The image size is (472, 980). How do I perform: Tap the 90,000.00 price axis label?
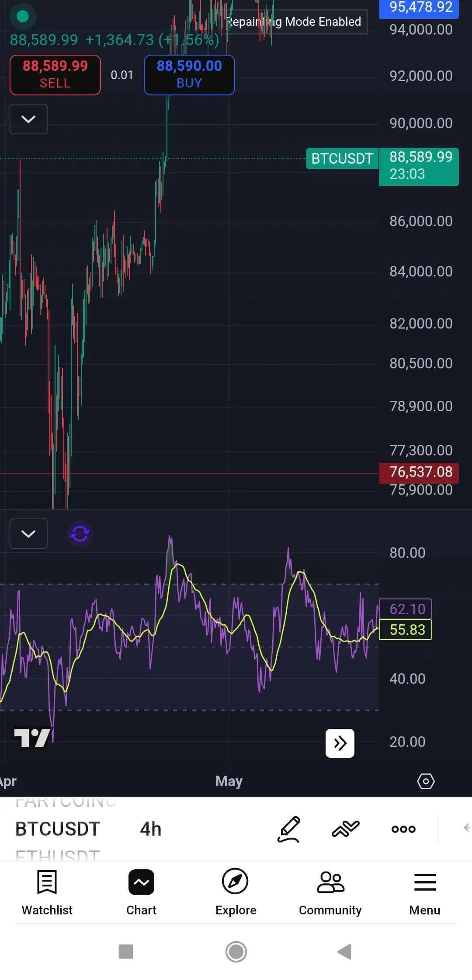pyautogui.click(x=421, y=123)
